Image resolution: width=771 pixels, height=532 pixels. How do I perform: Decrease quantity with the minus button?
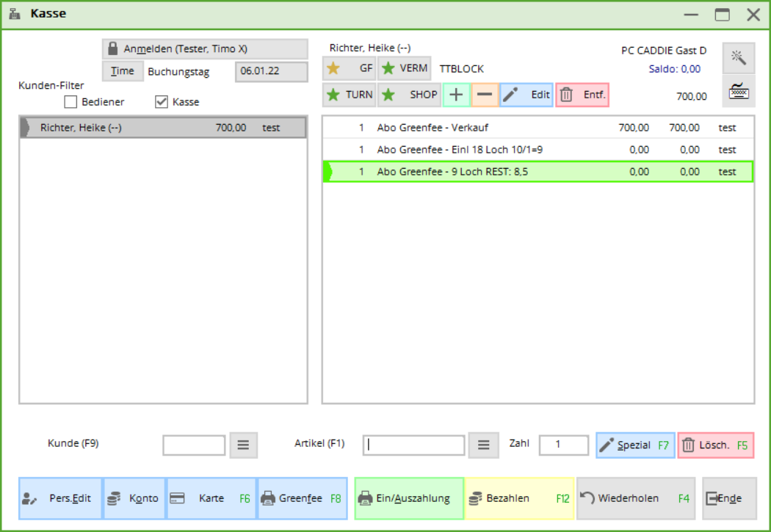click(485, 95)
